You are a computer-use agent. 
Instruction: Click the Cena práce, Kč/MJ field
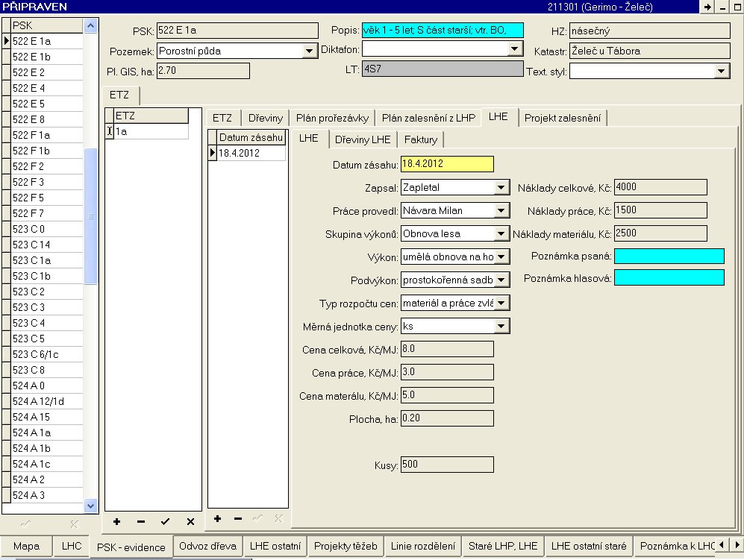pyautogui.click(x=447, y=372)
